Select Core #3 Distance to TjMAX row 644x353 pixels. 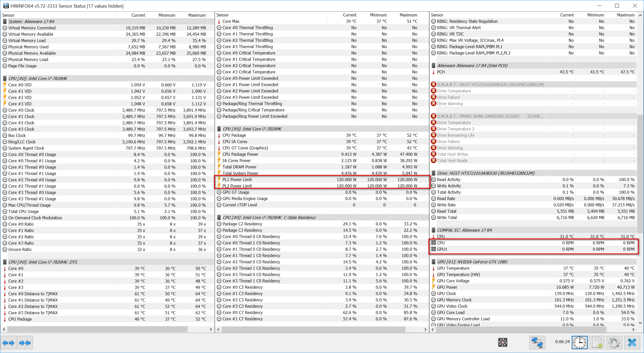[x=108, y=313]
